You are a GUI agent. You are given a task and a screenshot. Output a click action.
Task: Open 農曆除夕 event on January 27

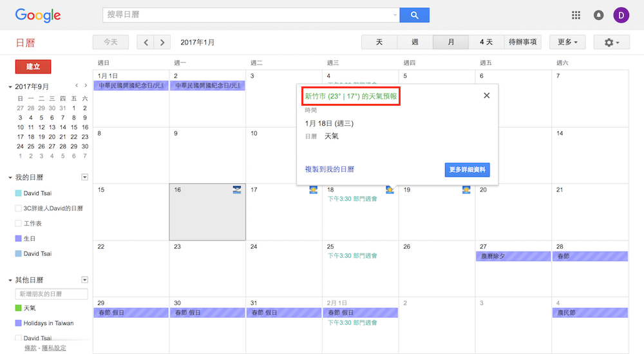coord(513,256)
